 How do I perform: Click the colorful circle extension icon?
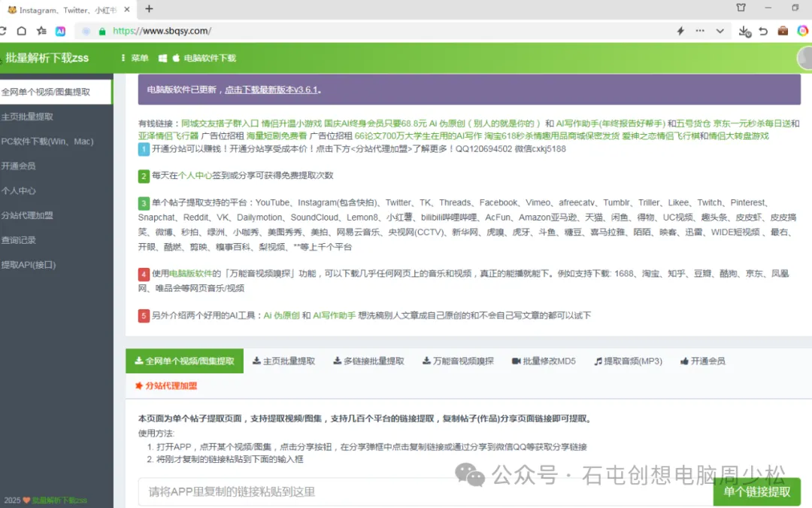click(803, 31)
